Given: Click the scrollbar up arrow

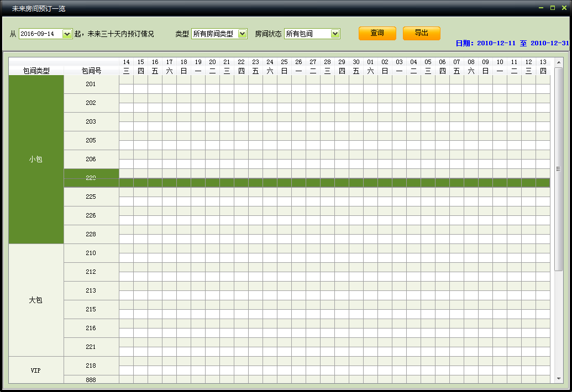Looking at the screenshot, I should point(559,62).
